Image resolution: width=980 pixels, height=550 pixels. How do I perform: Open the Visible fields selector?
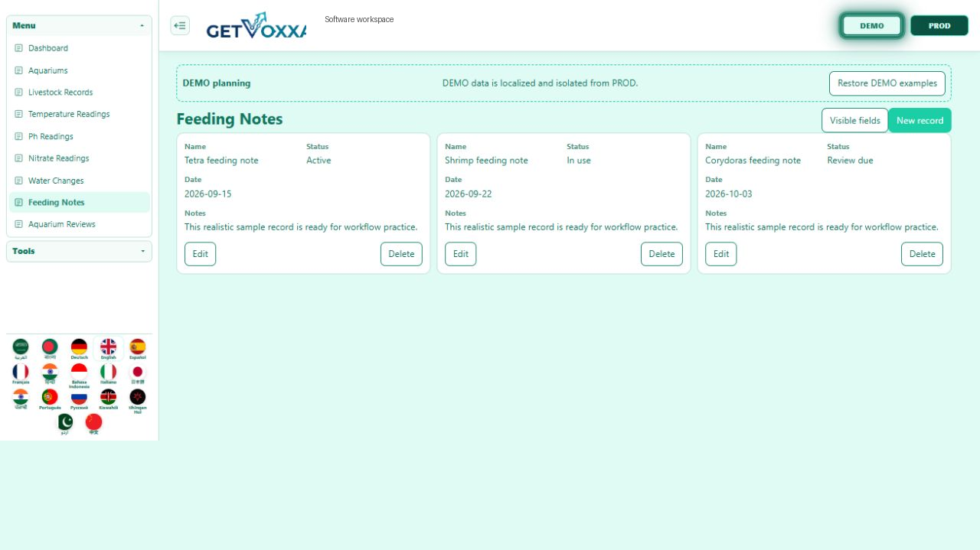[855, 120]
